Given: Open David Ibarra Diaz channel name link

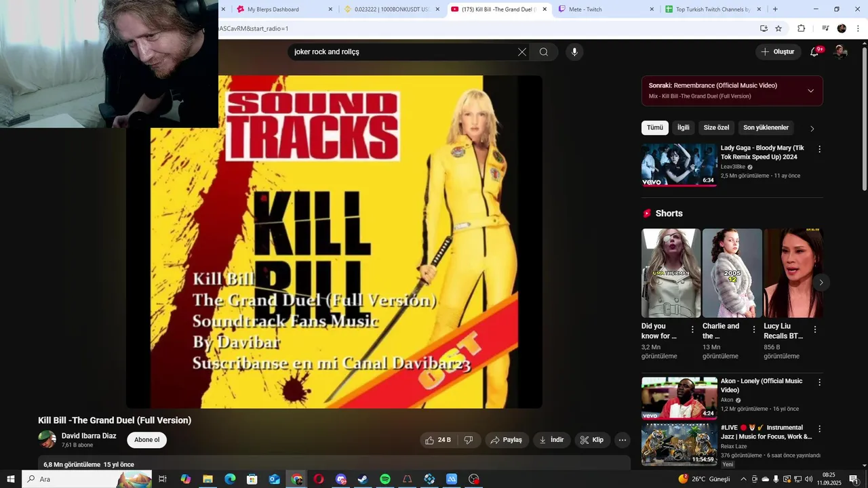Looking at the screenshot, I should pyautogui.click(x=89, y=436).
